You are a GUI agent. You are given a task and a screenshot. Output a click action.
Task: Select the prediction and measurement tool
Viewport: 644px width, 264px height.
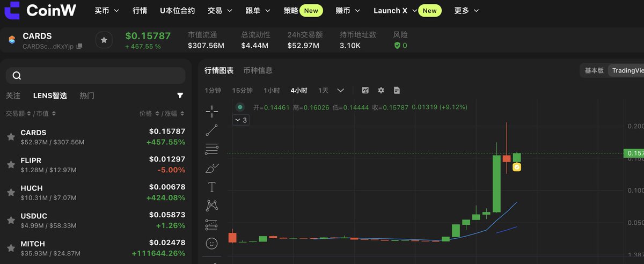pos(212,224)
